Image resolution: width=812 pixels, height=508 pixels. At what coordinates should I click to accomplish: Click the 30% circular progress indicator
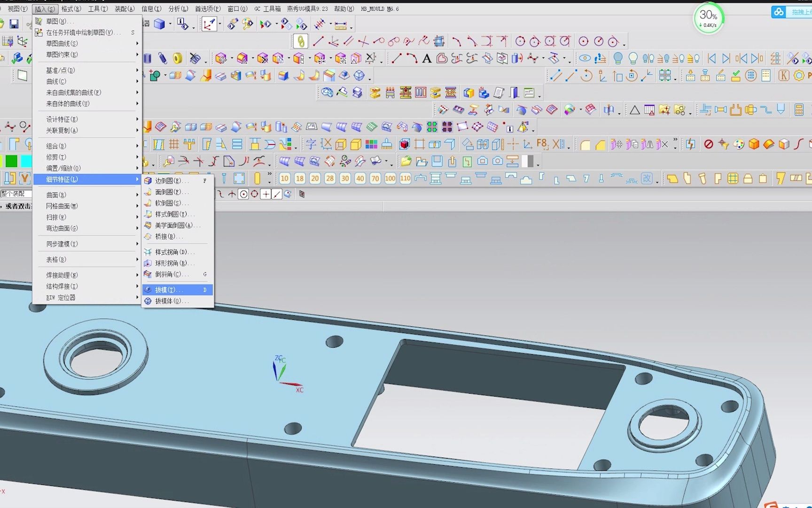(x=708, y=17)
